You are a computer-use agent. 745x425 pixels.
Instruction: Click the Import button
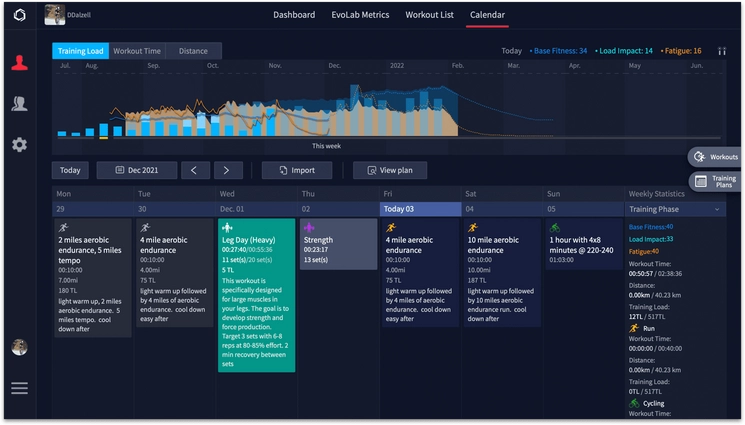coord(296,170)
